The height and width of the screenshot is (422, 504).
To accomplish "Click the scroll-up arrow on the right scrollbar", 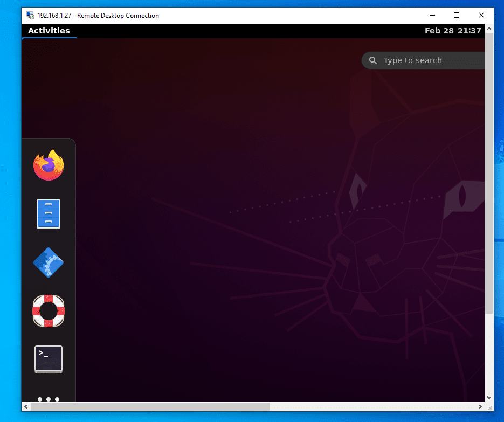I will pyautogui.click(x=489, y=27).
